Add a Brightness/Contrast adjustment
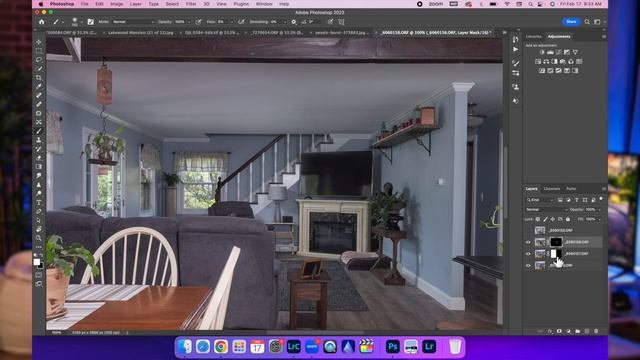 point(542,52)
